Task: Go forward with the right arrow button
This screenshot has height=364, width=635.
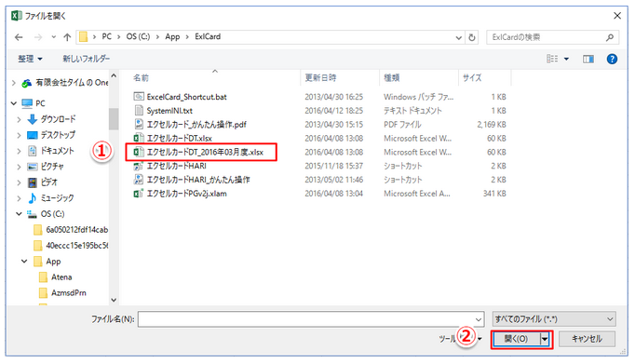Action: pyautogui.click(x=38, y=37)
